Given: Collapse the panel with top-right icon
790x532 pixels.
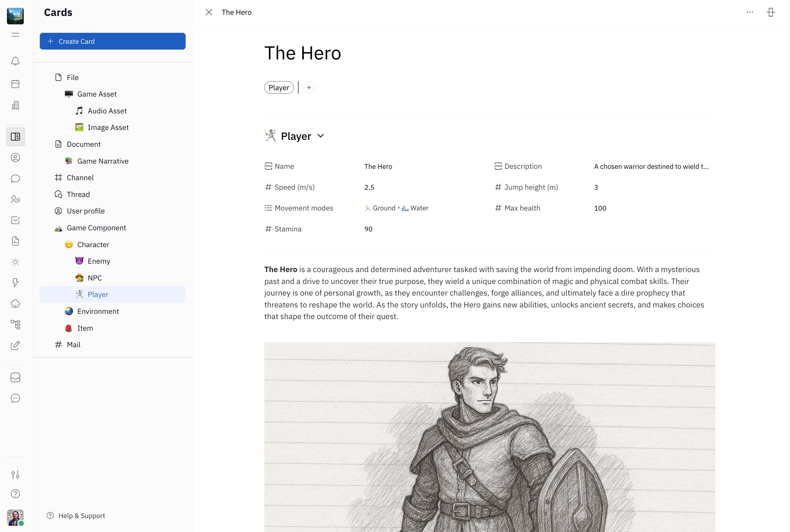Looking at the screenshot, I should tap(771, 12).
